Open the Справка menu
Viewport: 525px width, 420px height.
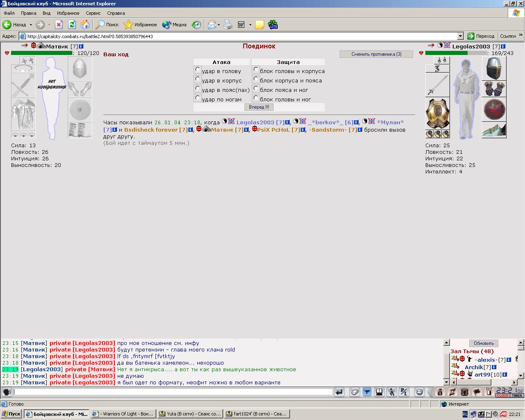point(116,13)
